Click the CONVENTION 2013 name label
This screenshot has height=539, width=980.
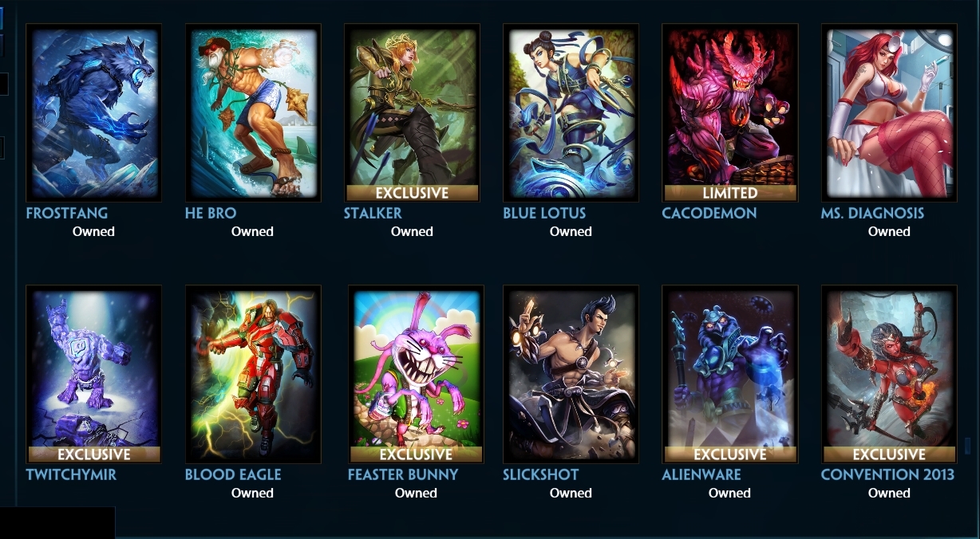(887, 474)
